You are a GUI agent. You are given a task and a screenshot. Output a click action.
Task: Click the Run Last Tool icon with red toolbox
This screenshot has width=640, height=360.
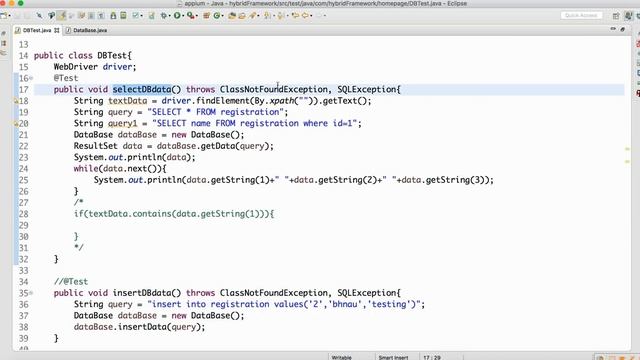click(x=190, y=16)
